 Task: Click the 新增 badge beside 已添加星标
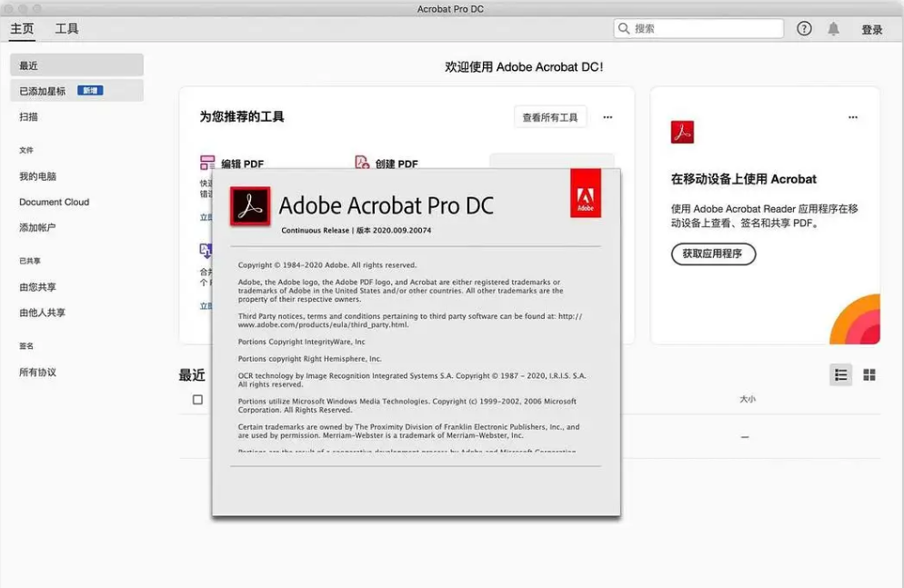coord(91,90)
